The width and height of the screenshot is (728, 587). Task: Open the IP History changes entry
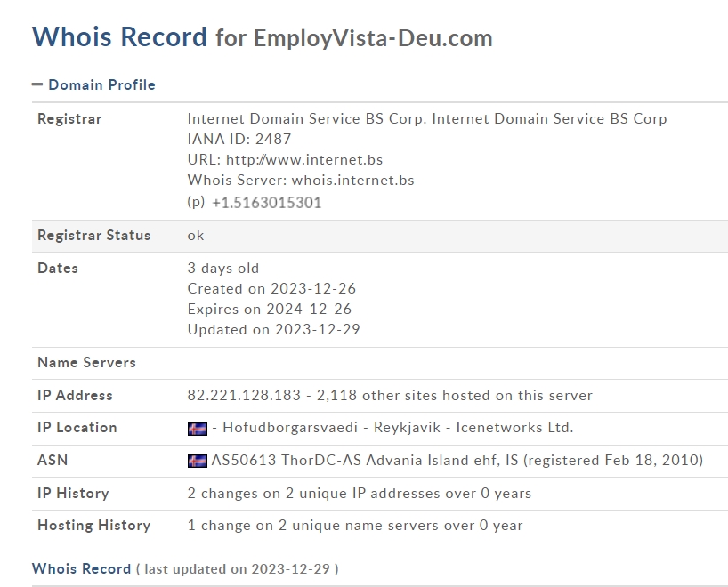[360, 493]
